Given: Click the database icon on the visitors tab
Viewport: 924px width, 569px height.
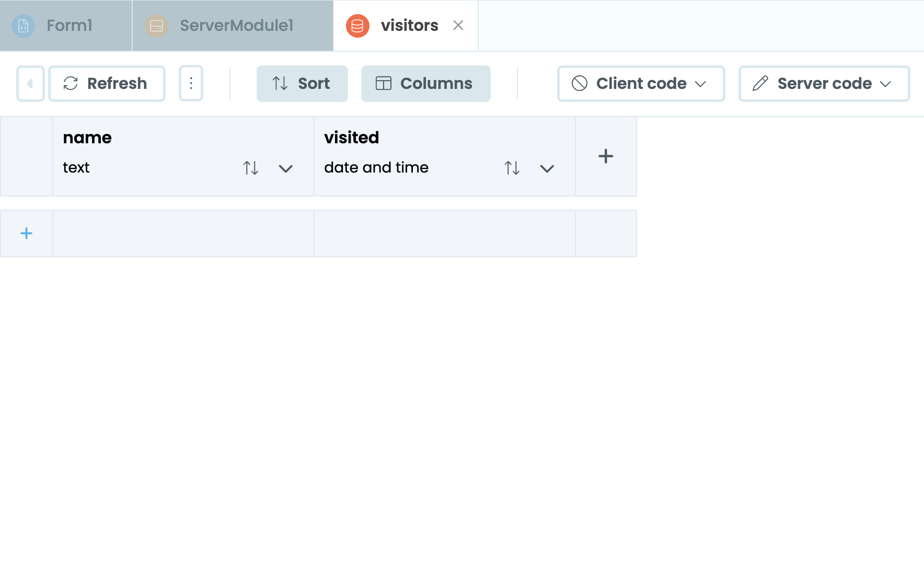Looking at the screenshot, I should [x=357, y=25].
